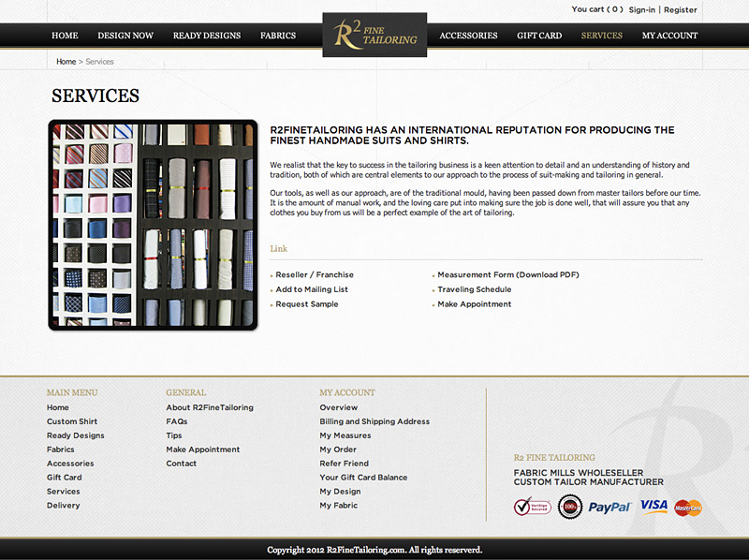The height and width of the screenshot is (560, 749).
Task: Click Accessories in the footer
Action: click(x=70, y=464)
